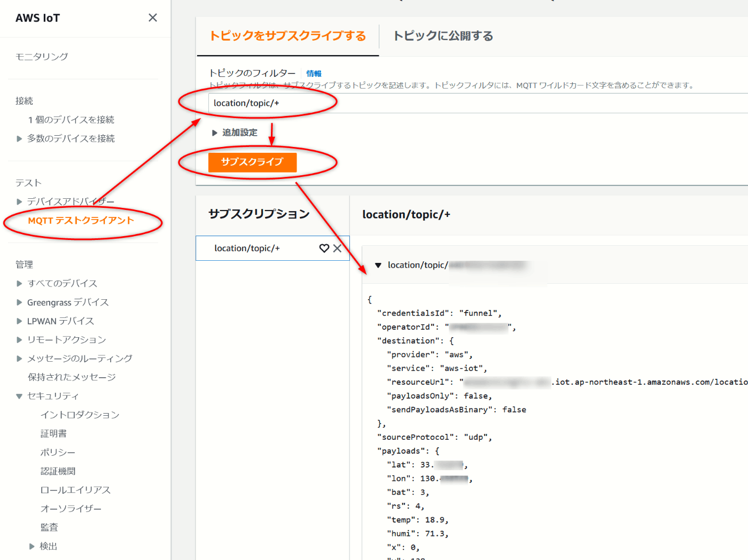Open 保持されたメッセージ page
Image resolution: width=748 pixels, height=560 pixels.
click(x=72, y=377)
